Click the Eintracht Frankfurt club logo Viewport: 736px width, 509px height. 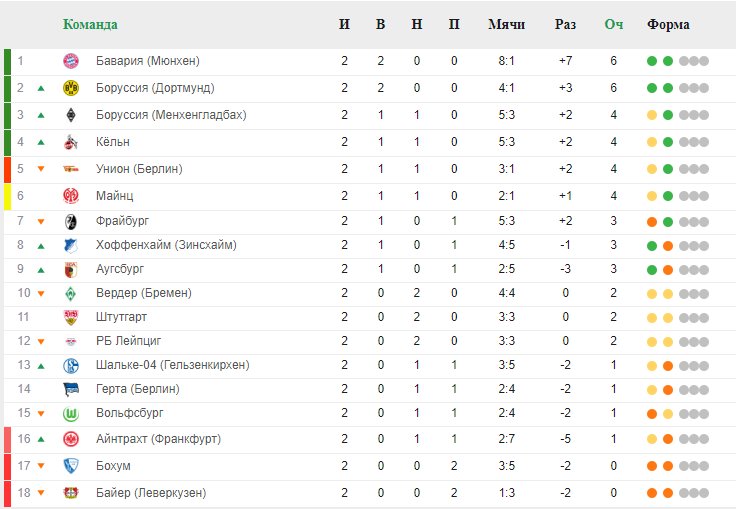[x=70, y=439]
